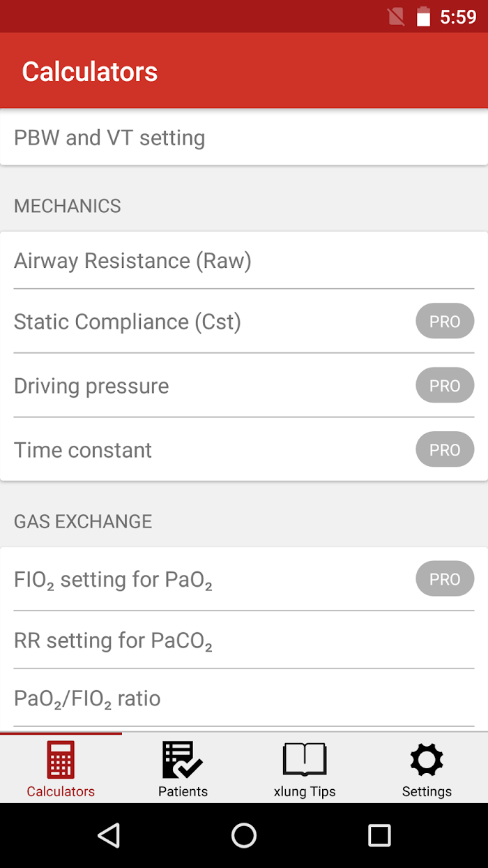Viewport: 488px width, 868px height.
Task: Switch to Patients tab label
Action: (x=183, y=791)
